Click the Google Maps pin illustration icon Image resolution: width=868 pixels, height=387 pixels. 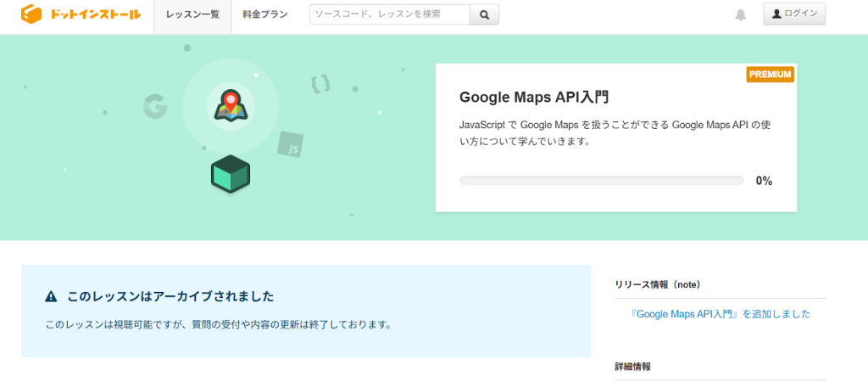(230, 105)
